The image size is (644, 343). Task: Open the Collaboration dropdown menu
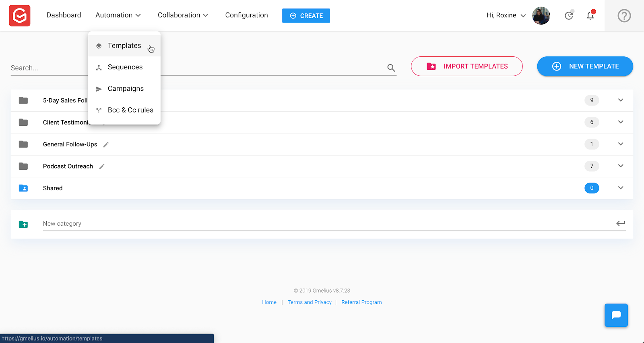(183, 15)
